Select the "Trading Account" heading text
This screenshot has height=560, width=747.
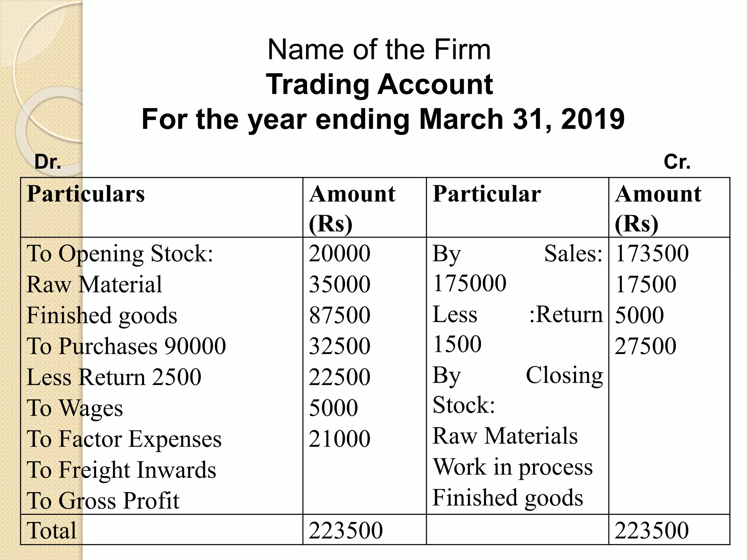(x=379, y=84)
